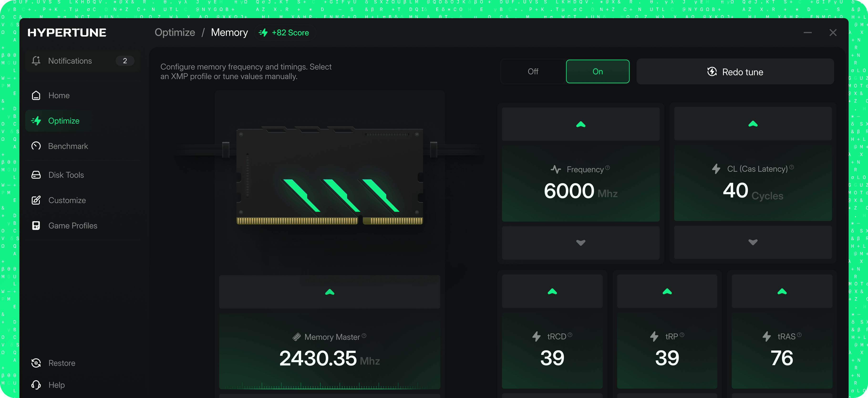The image size is (868, 398).
Task: Decrease CL Cas Latency value
Action: 753,242
